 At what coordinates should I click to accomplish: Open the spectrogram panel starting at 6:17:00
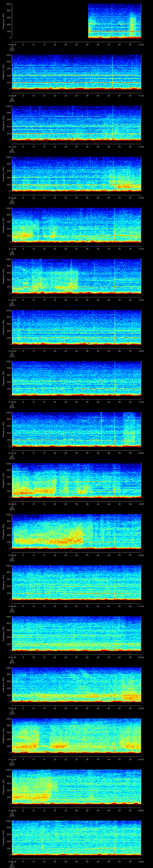click(x=77, y=429)
